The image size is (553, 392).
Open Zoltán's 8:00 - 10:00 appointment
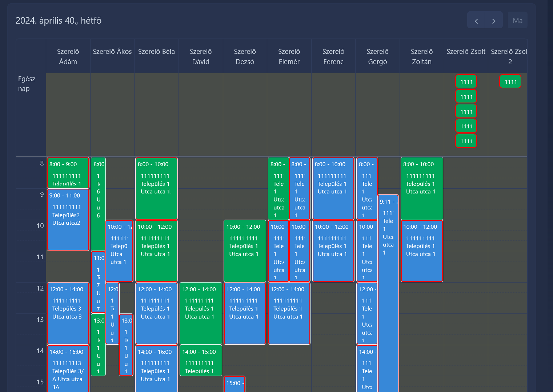[422, 188]
